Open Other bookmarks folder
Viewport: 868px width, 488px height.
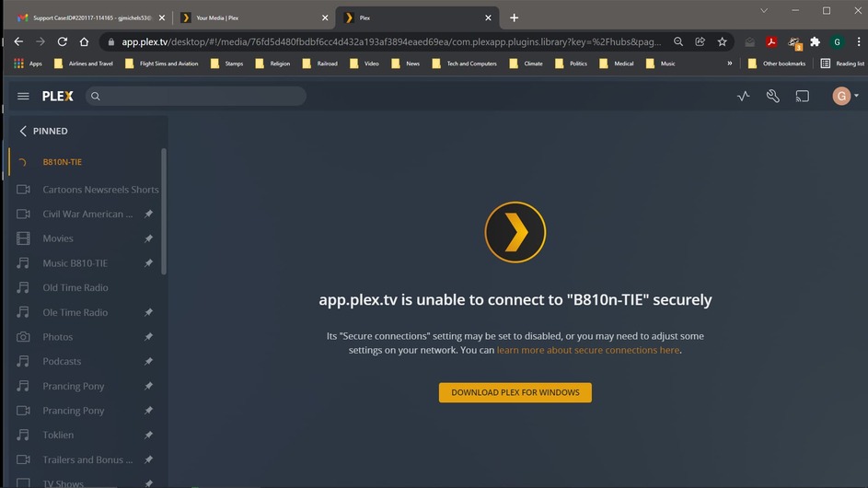[777, 64]
